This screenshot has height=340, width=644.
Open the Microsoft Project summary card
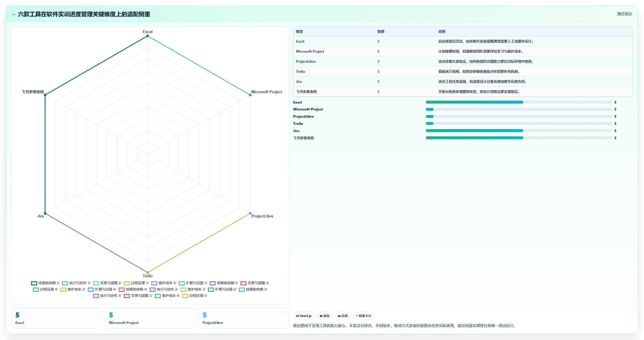[x=150, y=318]
